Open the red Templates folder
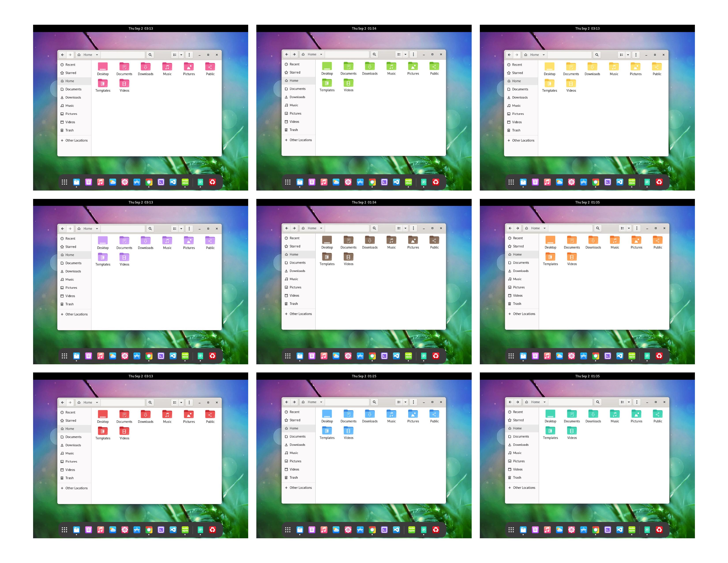This screenshot has width=728, height=563. click(x=103, y=431)
